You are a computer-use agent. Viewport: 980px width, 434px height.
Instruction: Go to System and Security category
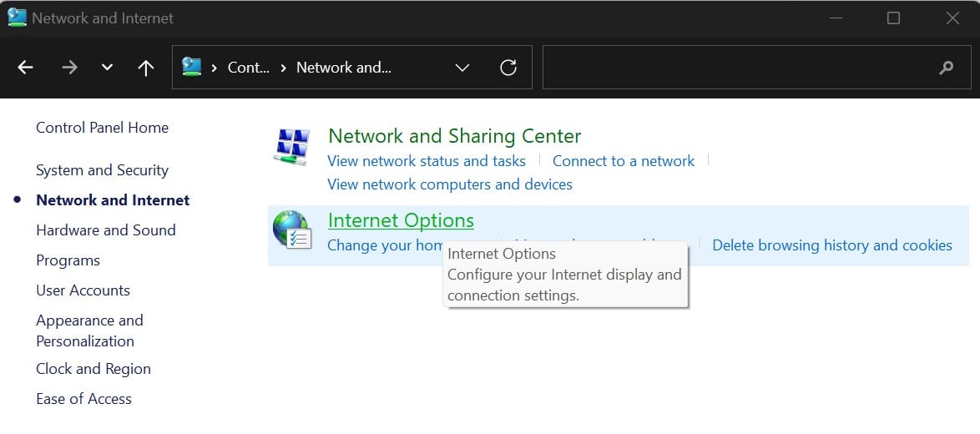pos(103,170)
